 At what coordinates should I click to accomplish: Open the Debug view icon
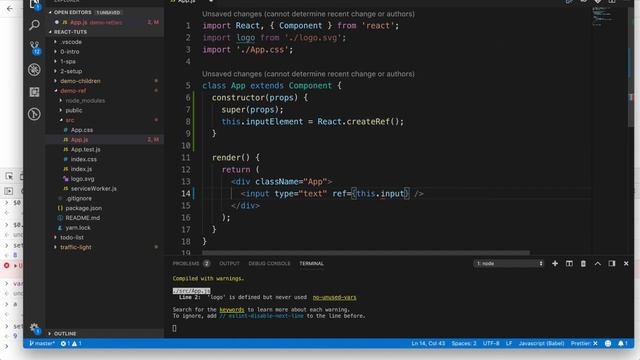click(34, 70)
